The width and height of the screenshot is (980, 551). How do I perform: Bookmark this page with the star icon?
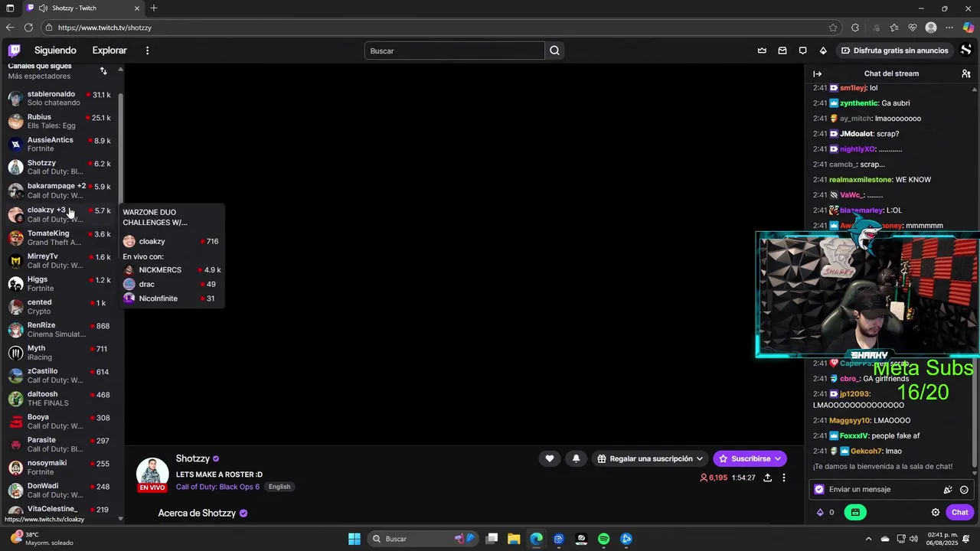[833, 28]
